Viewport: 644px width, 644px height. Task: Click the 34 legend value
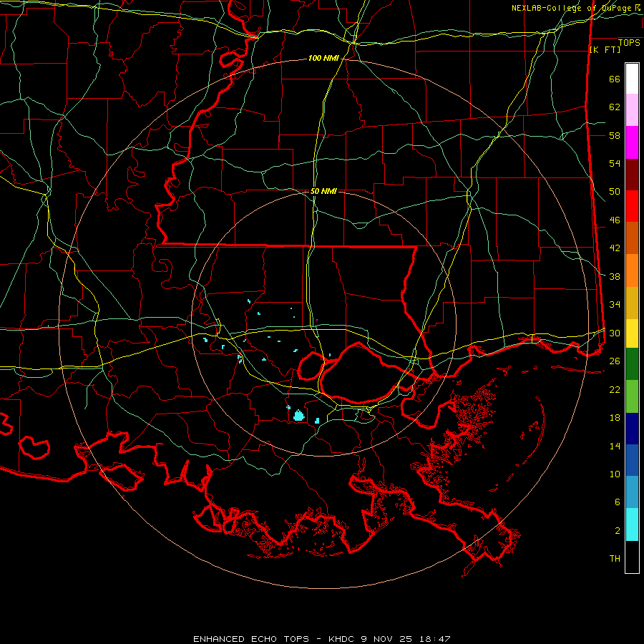point(615,305)
